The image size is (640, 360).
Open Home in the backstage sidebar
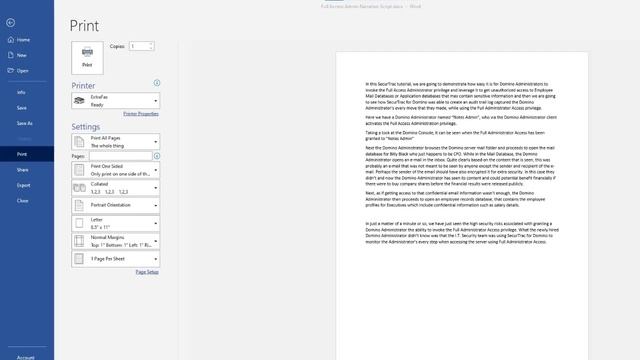[23, 40]
